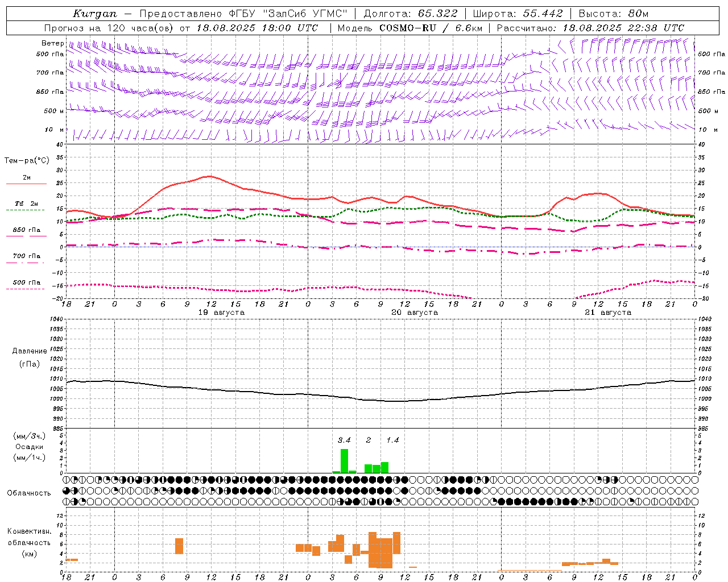Click "Рассчитано: 18.08.2025 22:38 UTC" text
The width and height of the screenshot is (728, 582).
tap(590, 28)
